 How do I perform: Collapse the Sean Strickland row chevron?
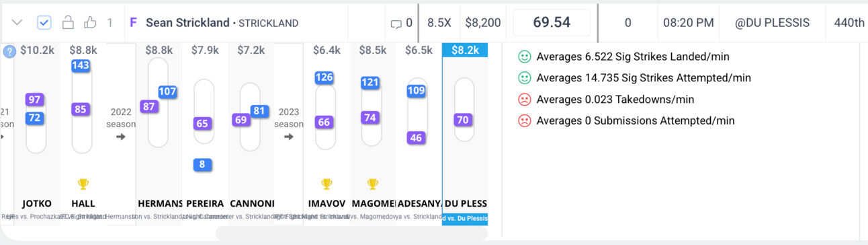(x=17, y=23)
